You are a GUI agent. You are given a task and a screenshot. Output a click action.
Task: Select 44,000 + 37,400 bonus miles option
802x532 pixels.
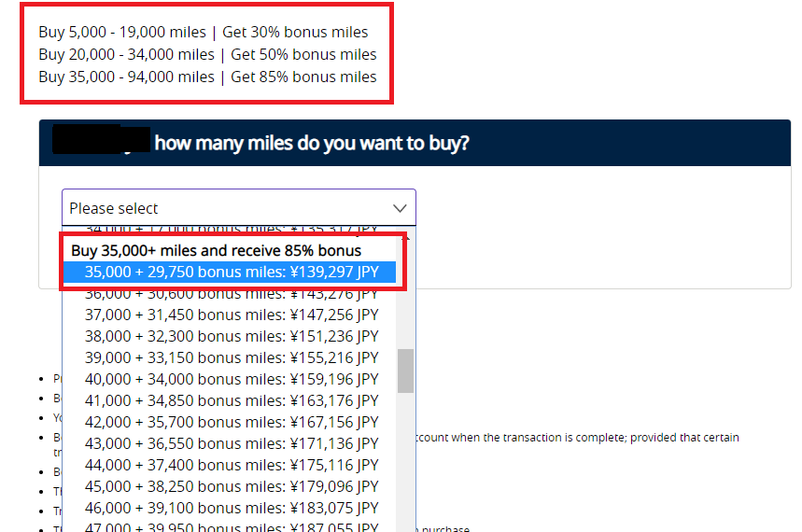pyautogui.click(x=231, y=465)
